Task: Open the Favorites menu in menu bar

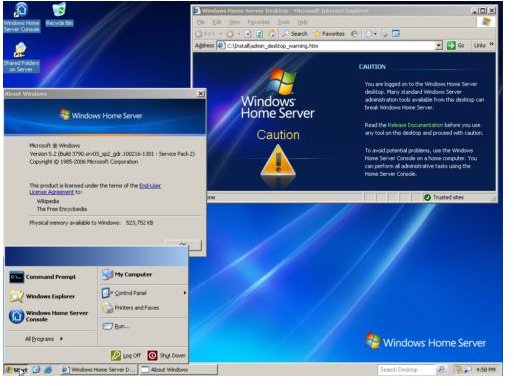Action: (x=259, y=22)
